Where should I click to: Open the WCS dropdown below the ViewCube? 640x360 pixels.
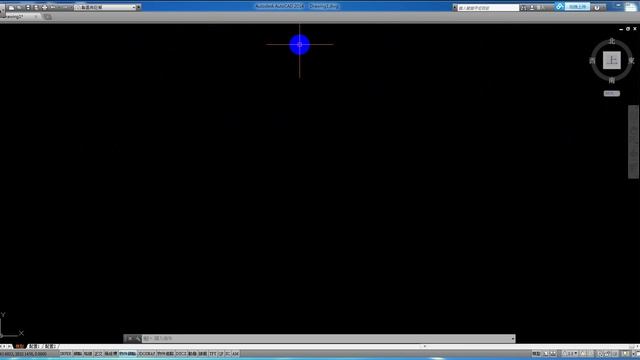click(x=611, y=93)
